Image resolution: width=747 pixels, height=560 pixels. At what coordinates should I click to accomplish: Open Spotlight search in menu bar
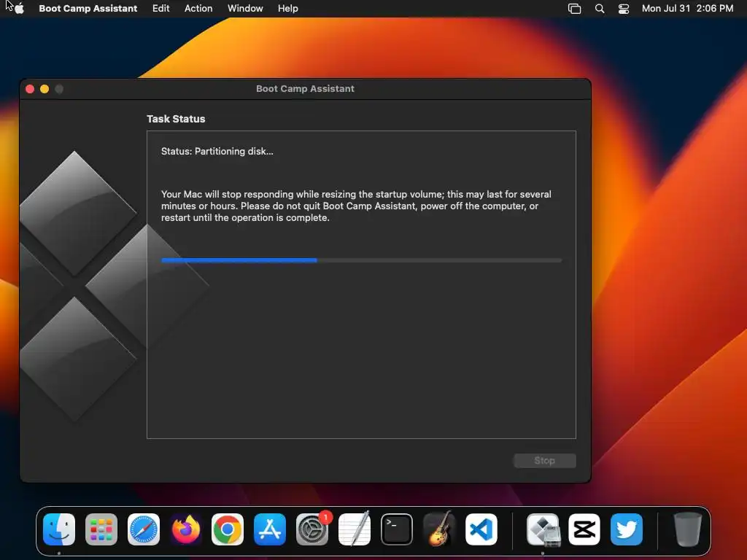click(x=600, y=9)
